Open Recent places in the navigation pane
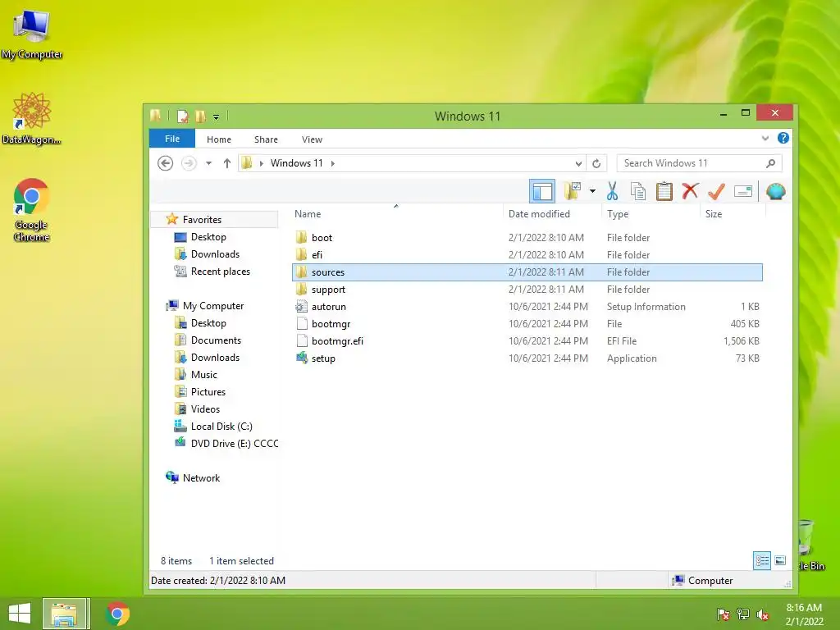The width and height of the screenshot is (840, 630). (x=220, y=271)
